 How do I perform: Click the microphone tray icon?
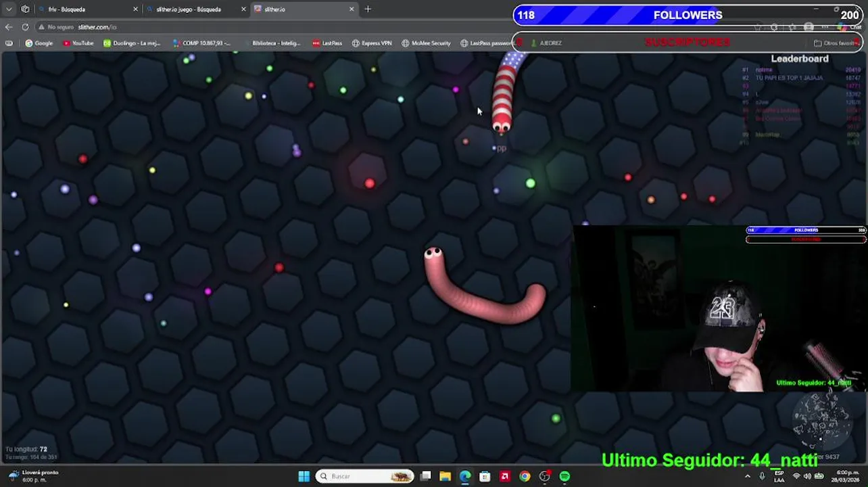[763, 476]
